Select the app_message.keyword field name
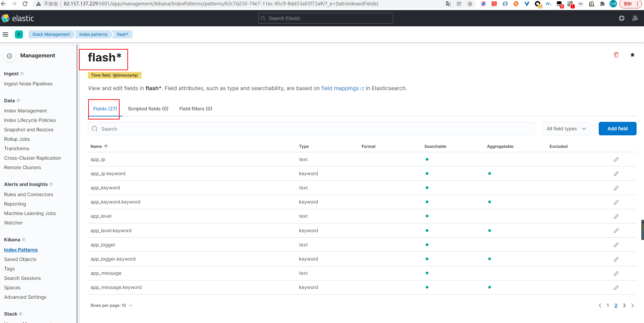The width and height of the screenshot is (644, 323). 116,288
